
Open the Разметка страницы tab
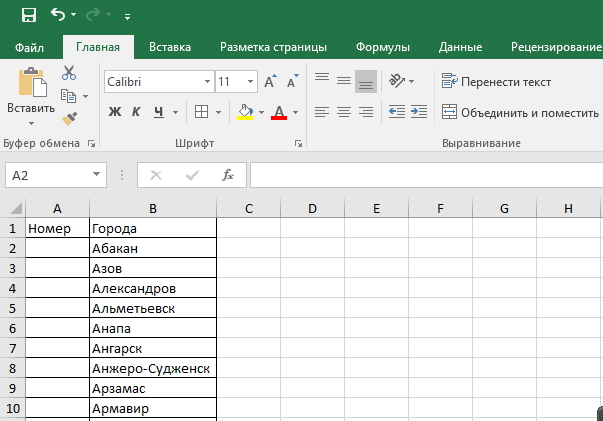(x=273, y=47)
